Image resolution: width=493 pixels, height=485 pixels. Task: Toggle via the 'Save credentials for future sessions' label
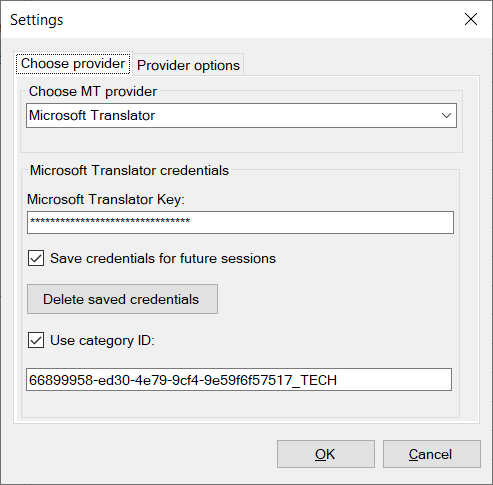pos(163,258)
